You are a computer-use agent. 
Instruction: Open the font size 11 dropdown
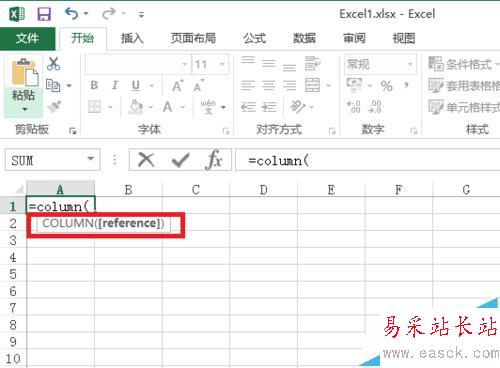click(x=222, y=64)
